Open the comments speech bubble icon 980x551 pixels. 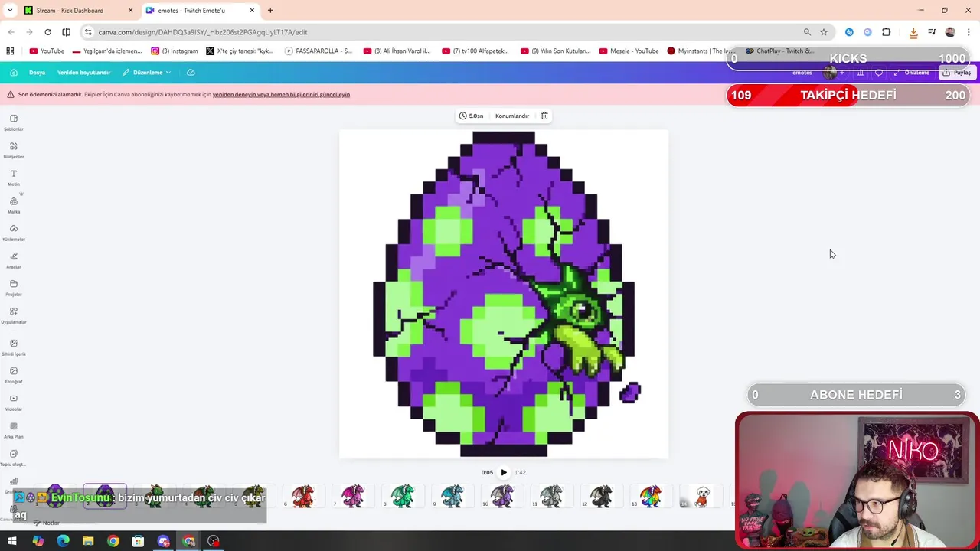[879, 73]
